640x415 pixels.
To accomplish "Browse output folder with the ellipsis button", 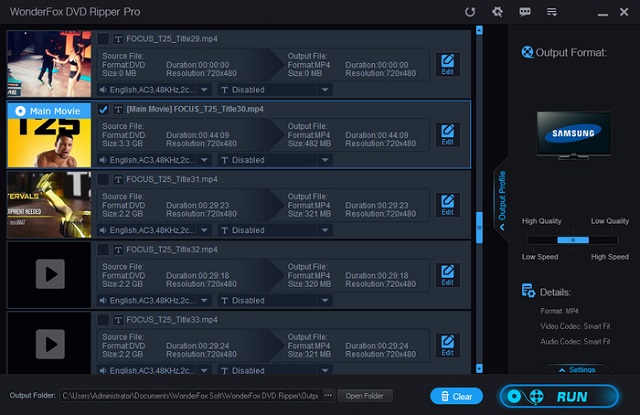I will [x=328, y=395].
